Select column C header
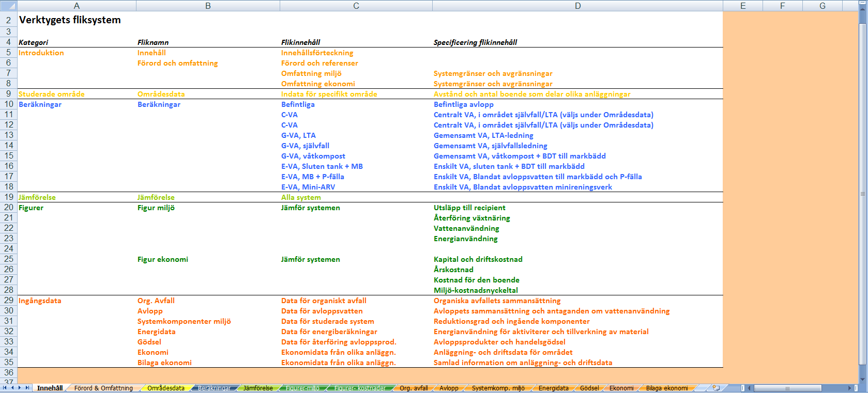This screenshot has height=393, width=868. pyautogui.click(x=356, y=6)
